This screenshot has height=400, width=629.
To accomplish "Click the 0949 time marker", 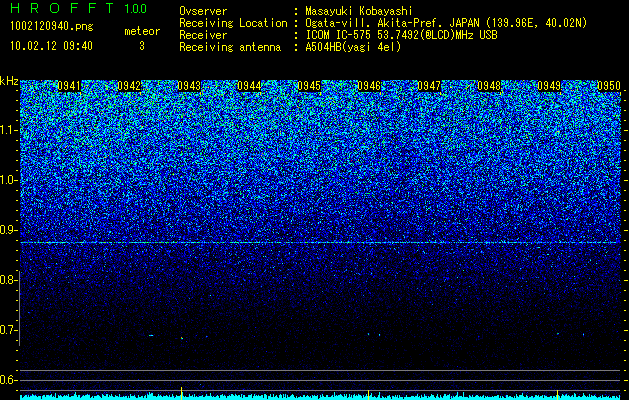I will point(549,86).
